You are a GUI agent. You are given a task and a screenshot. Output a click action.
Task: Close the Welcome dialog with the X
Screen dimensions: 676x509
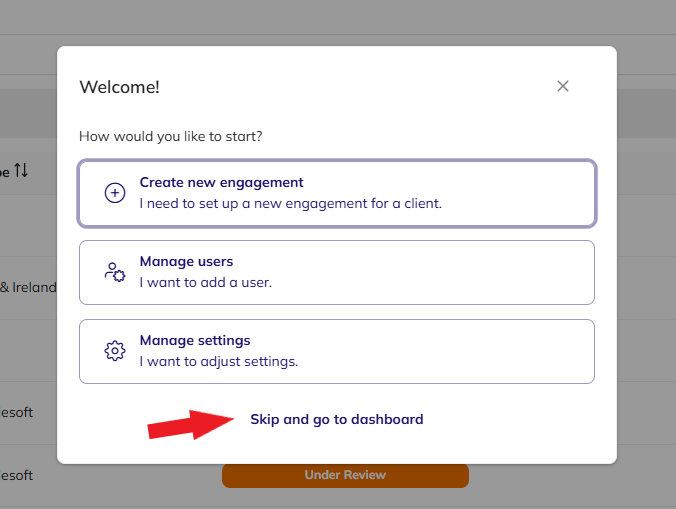(x=563, y=86)
